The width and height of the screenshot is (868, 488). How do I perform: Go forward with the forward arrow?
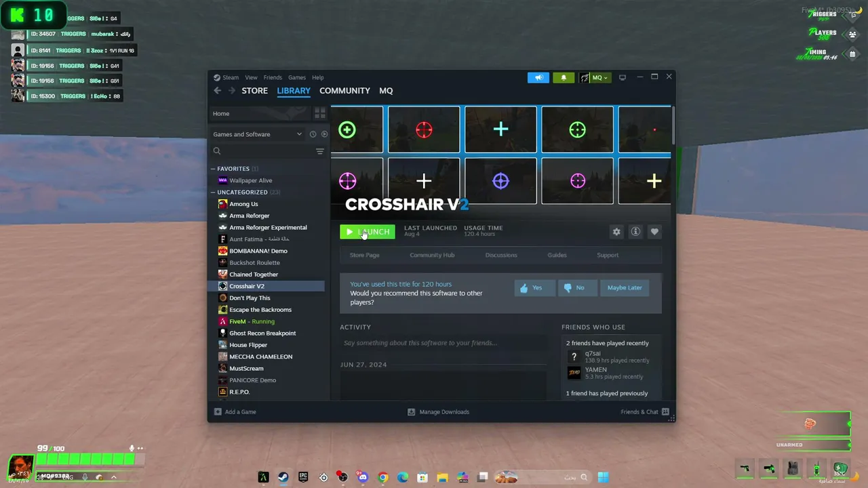[x=232, y=91]
